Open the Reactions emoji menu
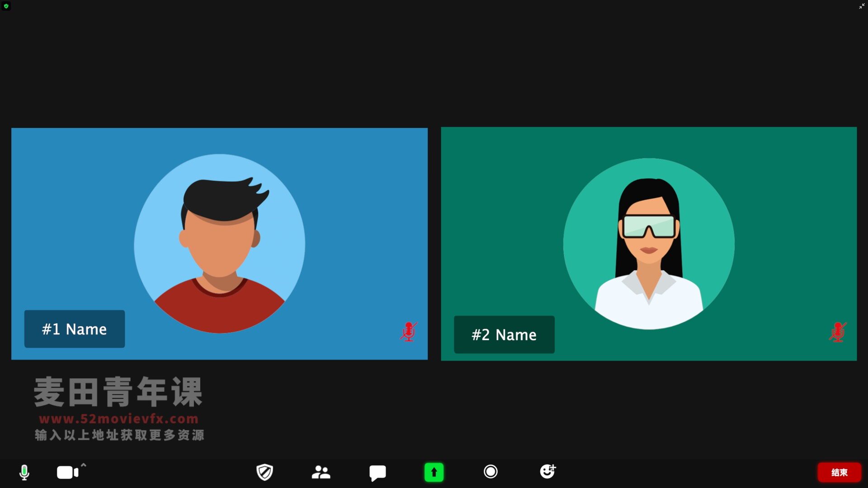868x488 pixels. tap(547, 471)
